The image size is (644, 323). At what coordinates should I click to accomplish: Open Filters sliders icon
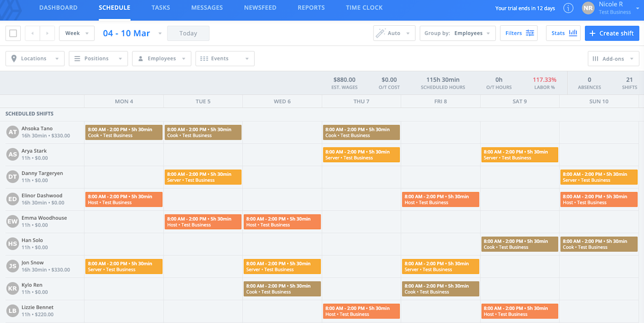pyautogui.click(x=530, y=33)
